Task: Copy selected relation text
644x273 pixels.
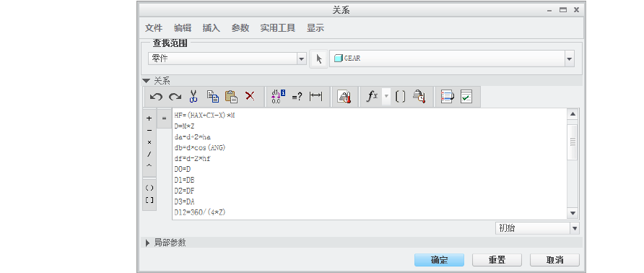Action: tap(212, 97)
